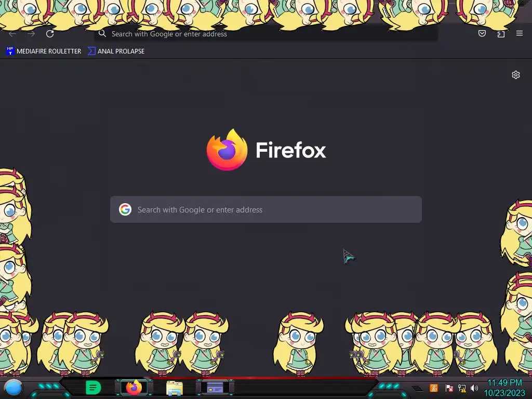Open the purple window app on taskbar
Image resolution: width=532 pixels, height=399 pixels.
click(215, 387)
